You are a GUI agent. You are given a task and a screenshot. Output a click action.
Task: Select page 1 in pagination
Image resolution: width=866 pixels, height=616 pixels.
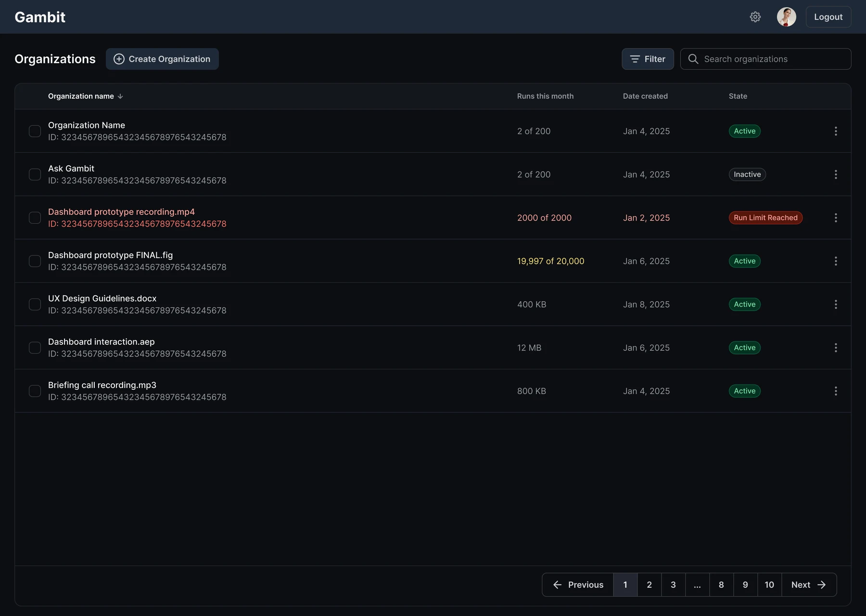tap(625, 585)
